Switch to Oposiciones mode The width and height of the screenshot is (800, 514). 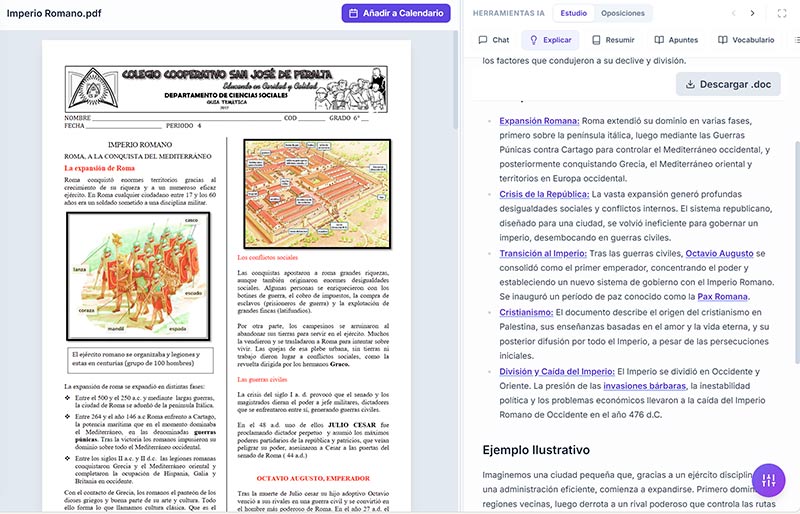click(x=623, y=13)
